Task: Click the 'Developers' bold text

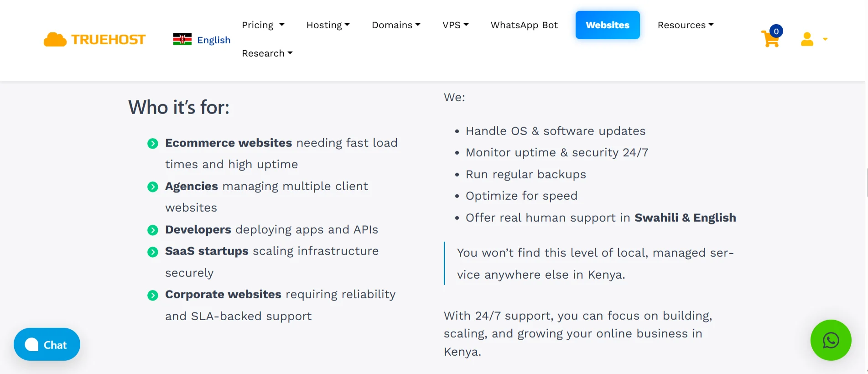Action: pos(198,229)
